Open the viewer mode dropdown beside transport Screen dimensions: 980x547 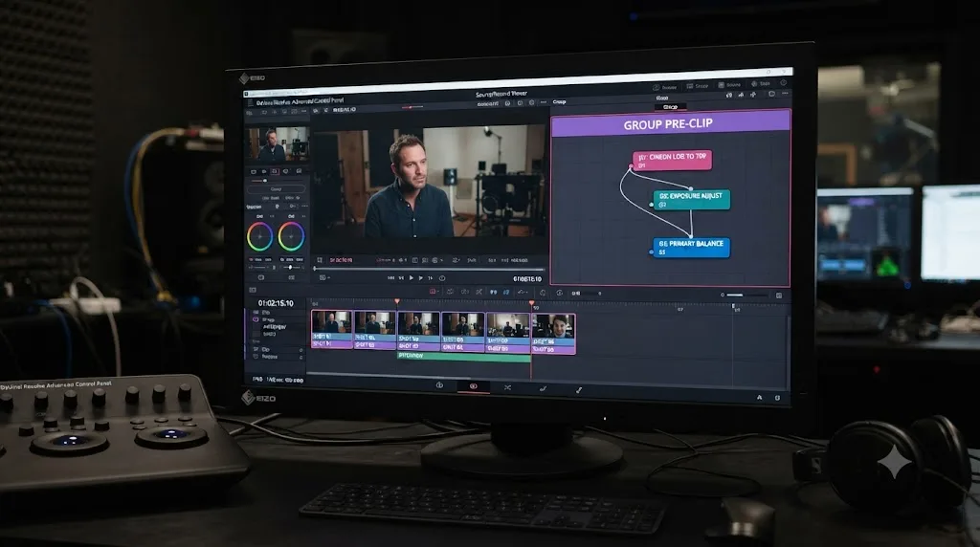323,277
